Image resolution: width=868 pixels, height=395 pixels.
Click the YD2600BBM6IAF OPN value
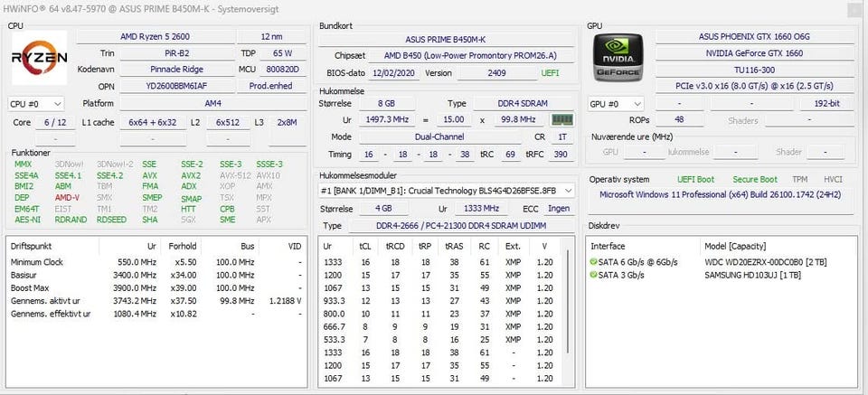pos(176,86)
